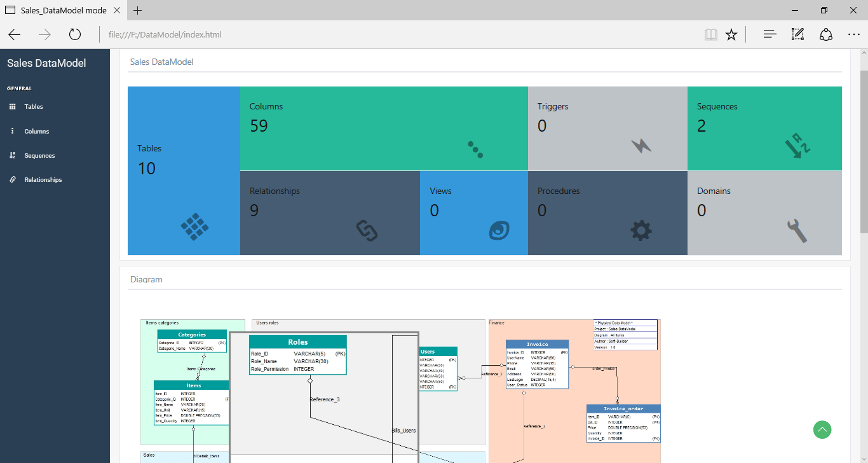The width and height of the screenshot is (868, 463).
Task: Click the lightning icon on the Triggers tile
Action: pyautogui.click(x=642, y=146)
